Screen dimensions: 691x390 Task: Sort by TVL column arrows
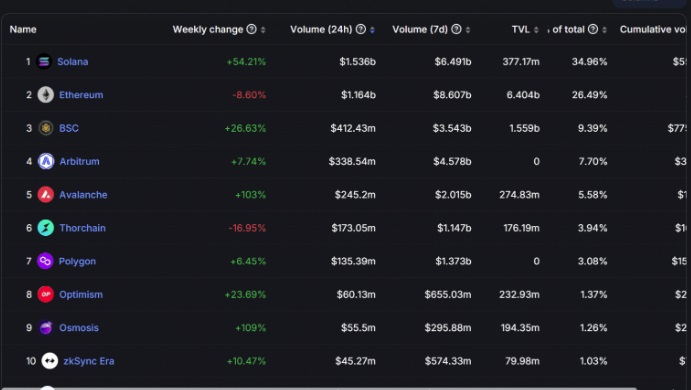536,30
